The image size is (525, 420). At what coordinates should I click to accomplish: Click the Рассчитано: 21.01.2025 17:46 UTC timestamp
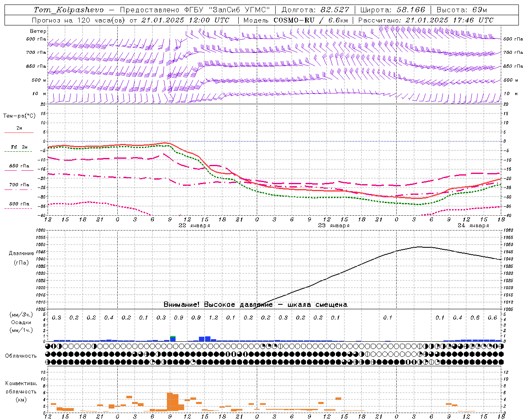click(426, 20)
